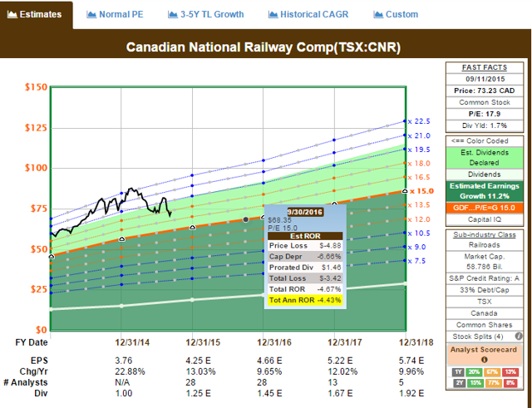Viewport: 532px width, 408px height.
Task: Click the red 13% scorecard box
Action: (510, 371)
